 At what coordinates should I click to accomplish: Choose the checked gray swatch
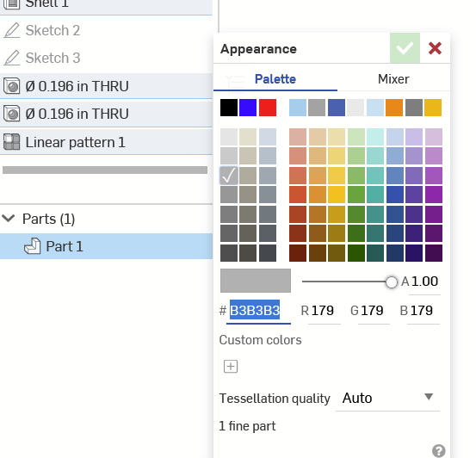229,176
